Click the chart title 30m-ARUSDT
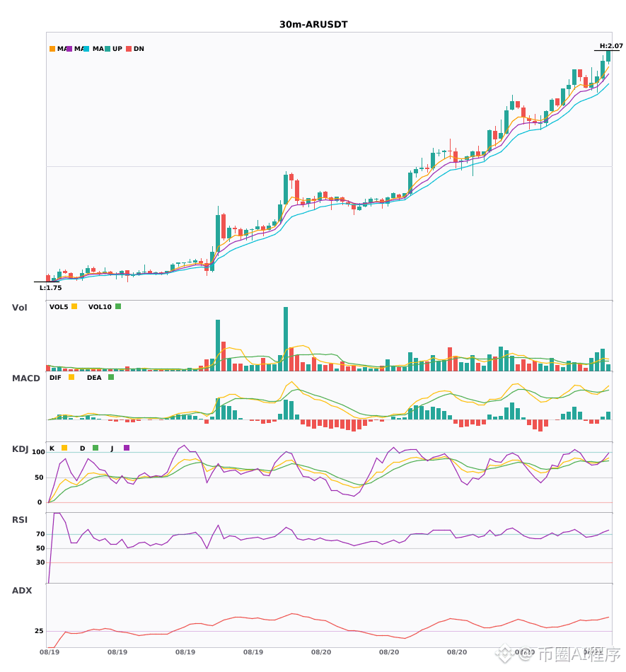This screenshot has width=626, height=672. click(313, 25)
